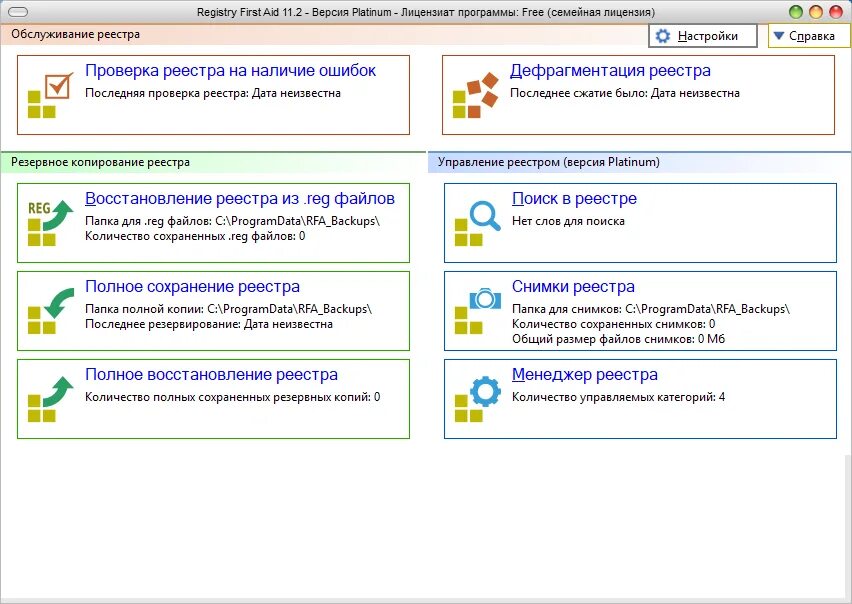Click 'Общий размер файлов снимков: 0 Мб'
This screenshot has height=604, width=852.
coord(618,339)
